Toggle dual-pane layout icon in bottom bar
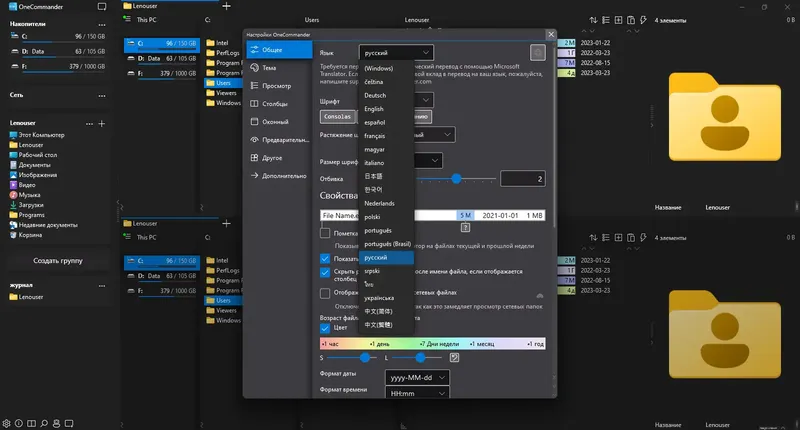 tap(32, 423)
